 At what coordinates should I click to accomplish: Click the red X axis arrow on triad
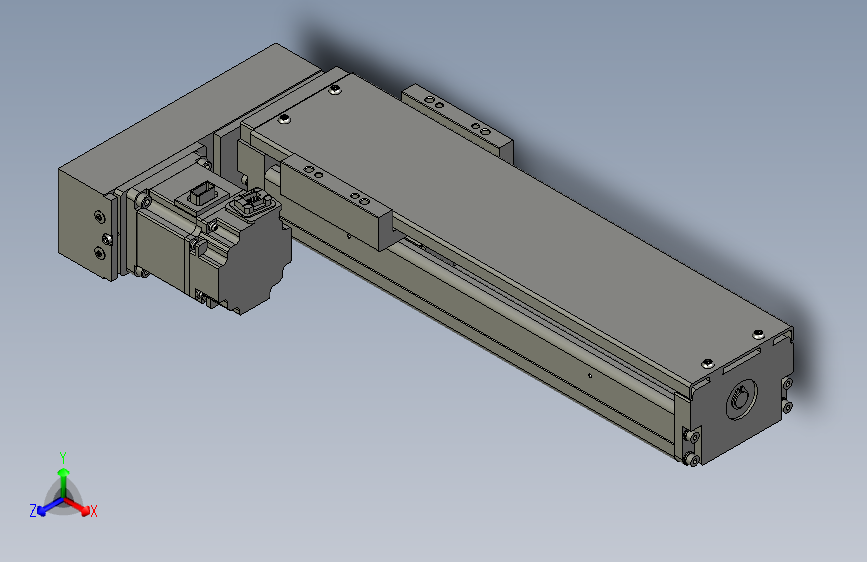78,506
